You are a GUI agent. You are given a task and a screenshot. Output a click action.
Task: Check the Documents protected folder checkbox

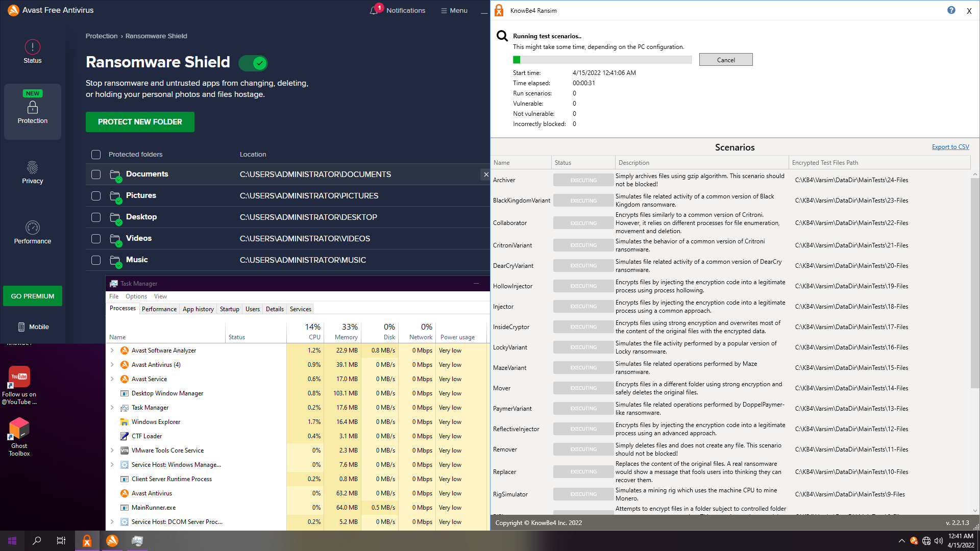96,174
